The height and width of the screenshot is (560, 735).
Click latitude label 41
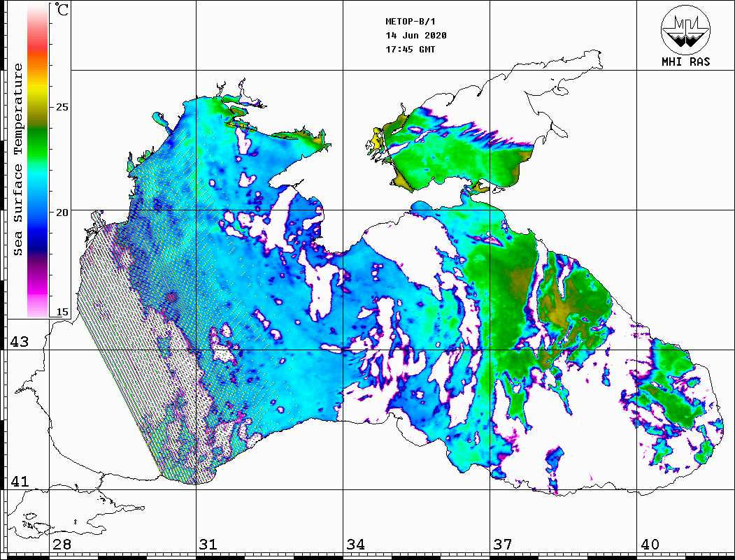(x=19, y=481)
